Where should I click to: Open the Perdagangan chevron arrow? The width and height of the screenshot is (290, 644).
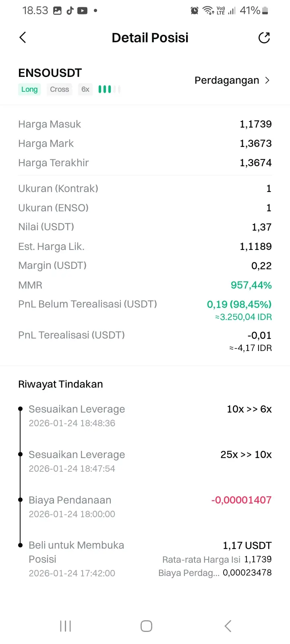(x=267, y=80)
